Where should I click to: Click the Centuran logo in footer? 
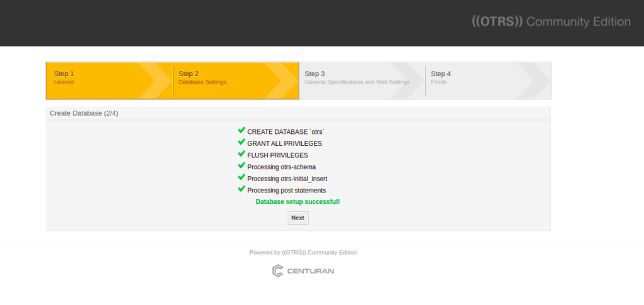(x=303, y=271)
